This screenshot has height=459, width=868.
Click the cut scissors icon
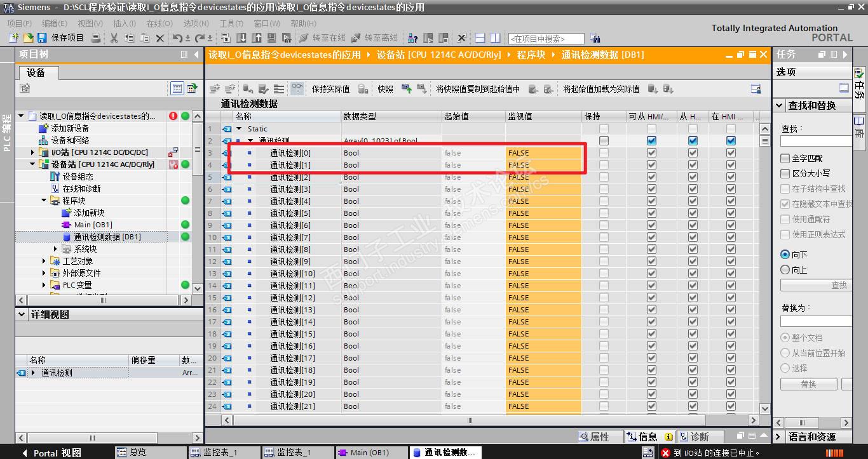click(114, 38)
